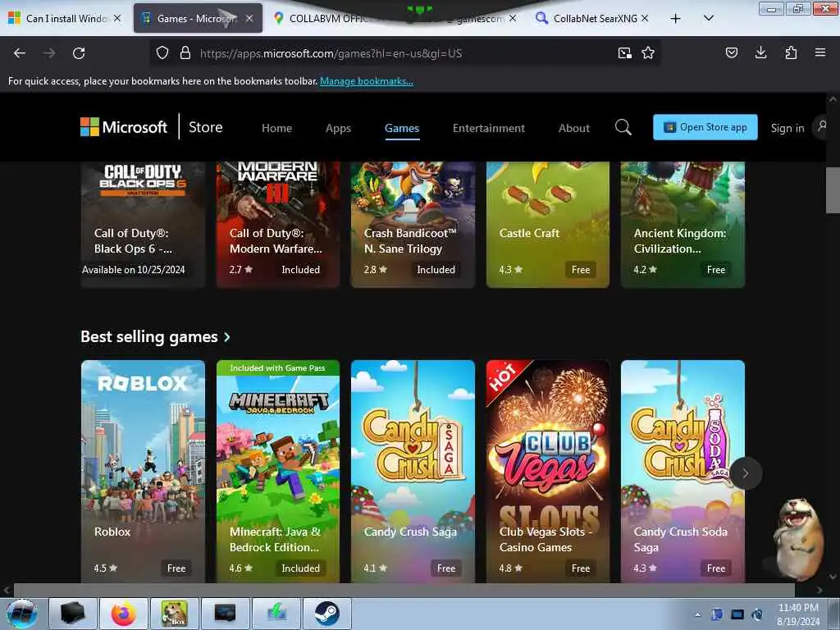The width and height of the screenshot is (840, 630).
Task: Open the Ancient Kingdom: Civilization card
Action: pos(682,225)
